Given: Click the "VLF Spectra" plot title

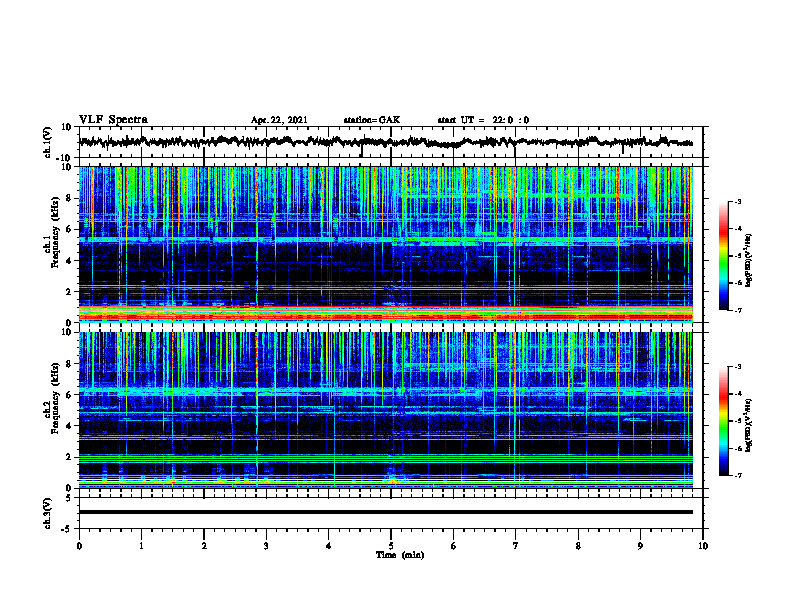Looking at the screenshot, I should [113, 120].
